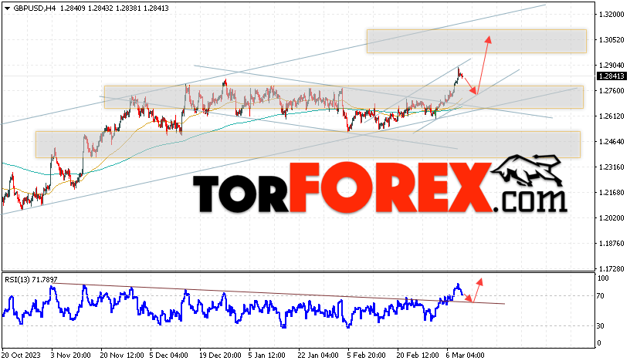Click the 5 Jan 12:00 time label

(267, 356)
